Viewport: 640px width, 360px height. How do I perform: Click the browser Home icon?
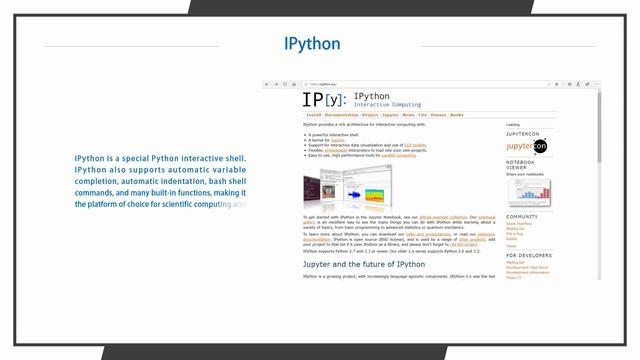[x=294, y=84]
